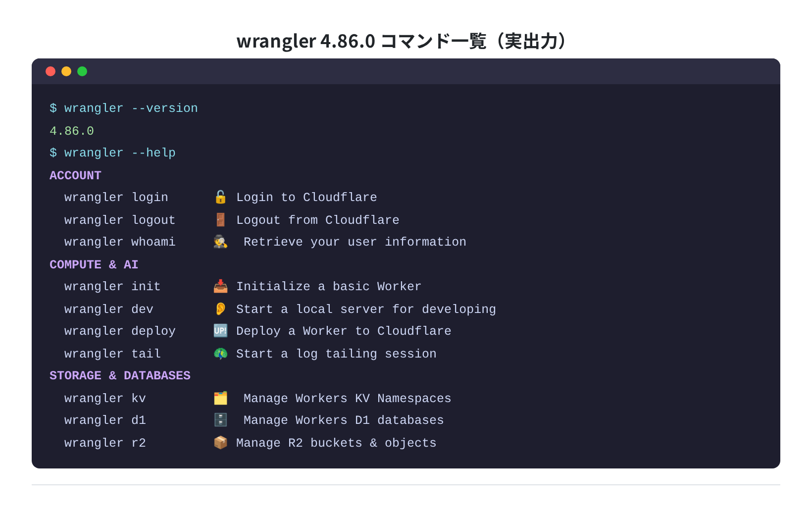
Task: Click the description "Start a log tailing session"
Action: tap(336, 354)
